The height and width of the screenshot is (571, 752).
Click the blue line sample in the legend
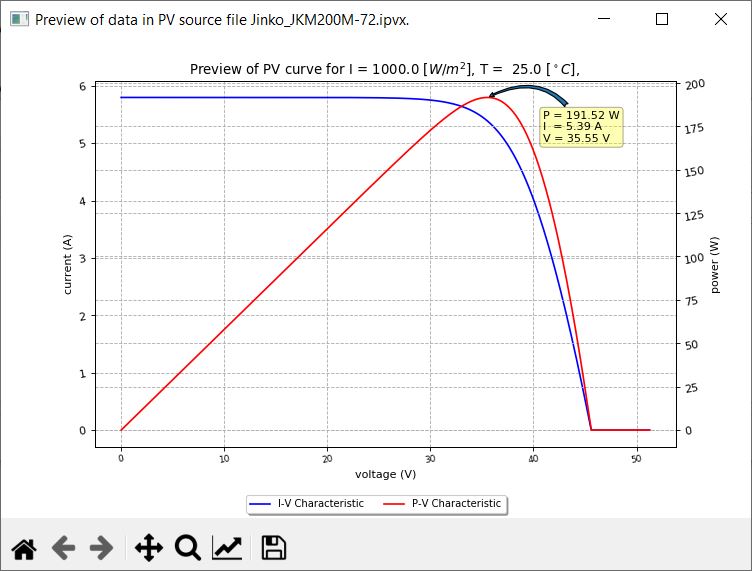tap(261, 504)
